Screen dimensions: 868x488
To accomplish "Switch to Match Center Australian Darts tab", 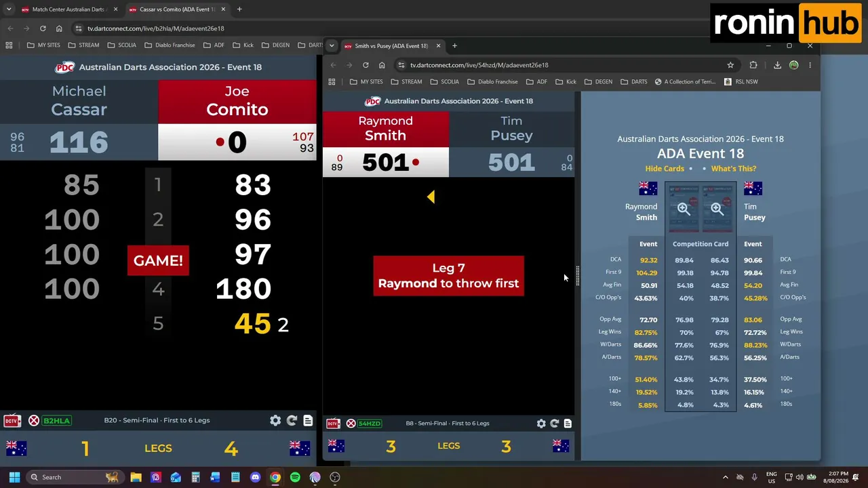I will tap(68, 9).
